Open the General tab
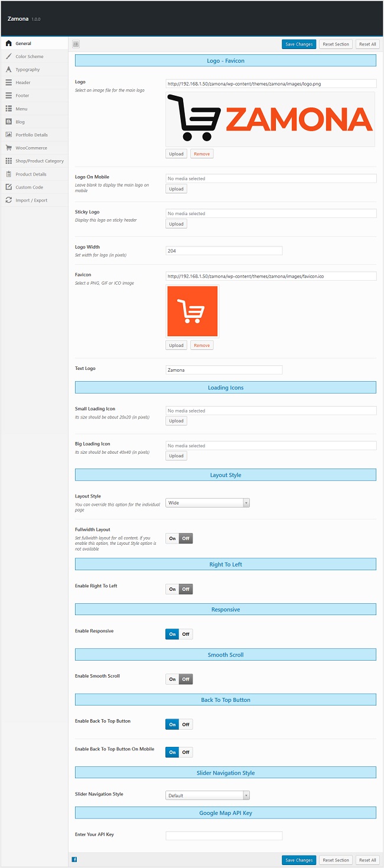The height and width of the screenshot is (868, 384). coord(34,43)
